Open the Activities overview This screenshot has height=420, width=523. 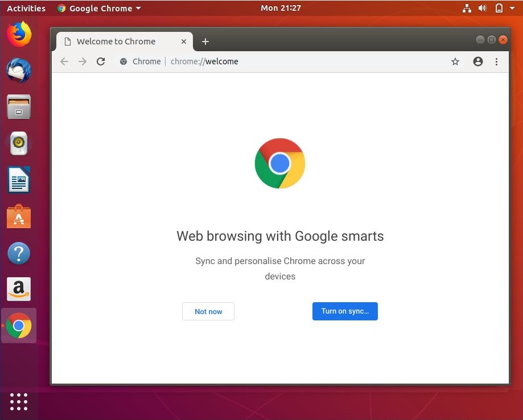(26, 9)
